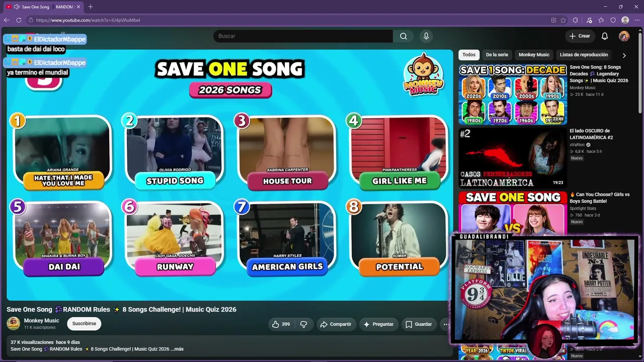644x362 pixels.
Task: Open the Preguntar AI button
Action: click(379, 324)
